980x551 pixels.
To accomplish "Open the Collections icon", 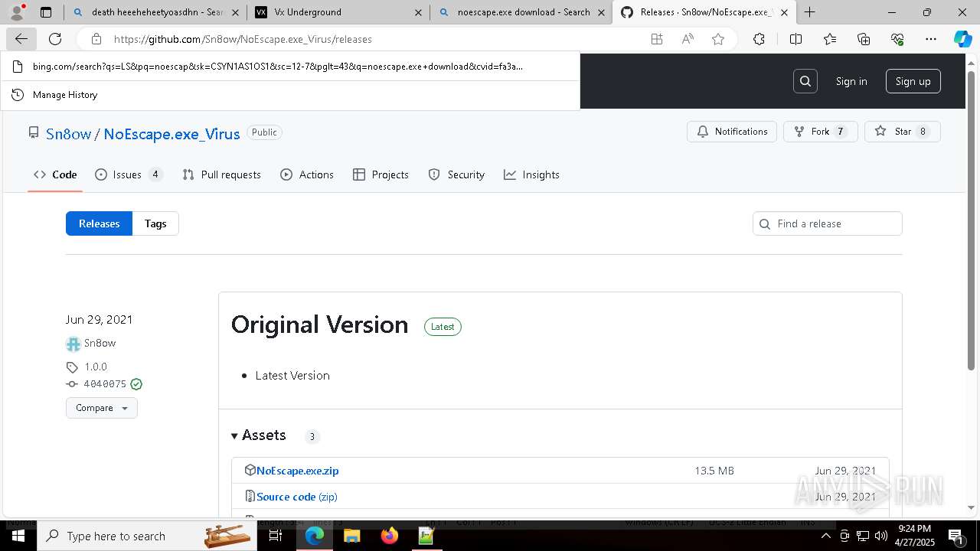I will pos(864,39).
